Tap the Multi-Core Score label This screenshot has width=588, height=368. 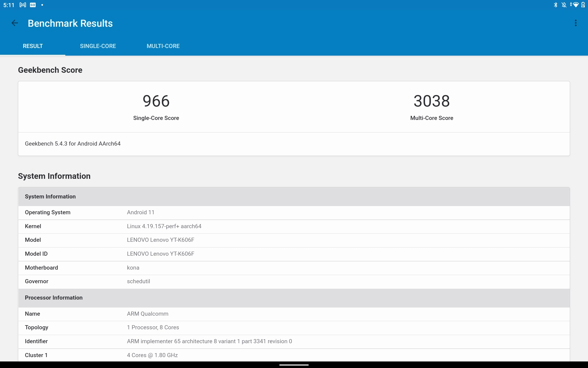[x=432, y=118]
